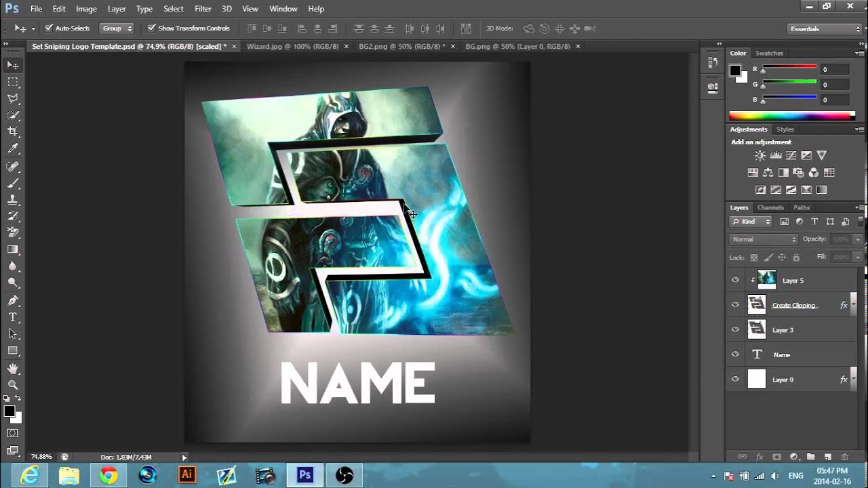Hide Layer 0 visibility eye
868x488 pixels.
click(735, 380)
